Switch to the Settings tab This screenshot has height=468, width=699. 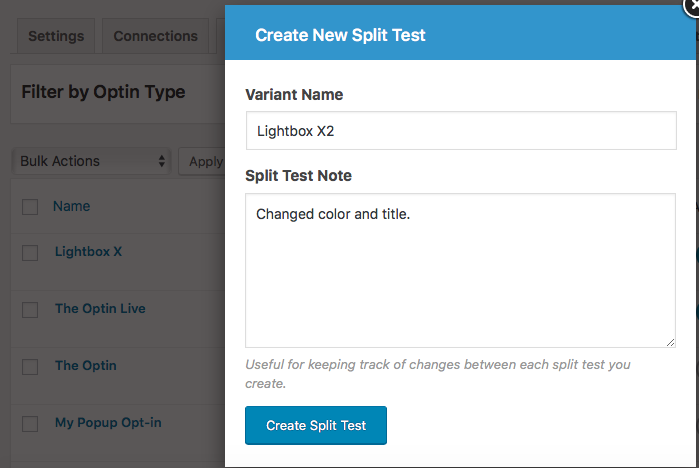[56, 36]
